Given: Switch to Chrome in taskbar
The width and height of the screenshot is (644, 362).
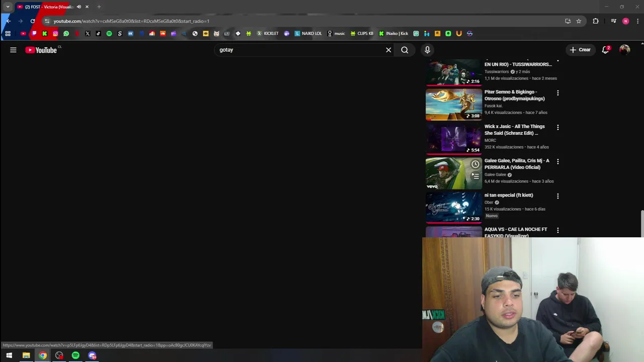Looking at the screenshot, I should point(43,355).
